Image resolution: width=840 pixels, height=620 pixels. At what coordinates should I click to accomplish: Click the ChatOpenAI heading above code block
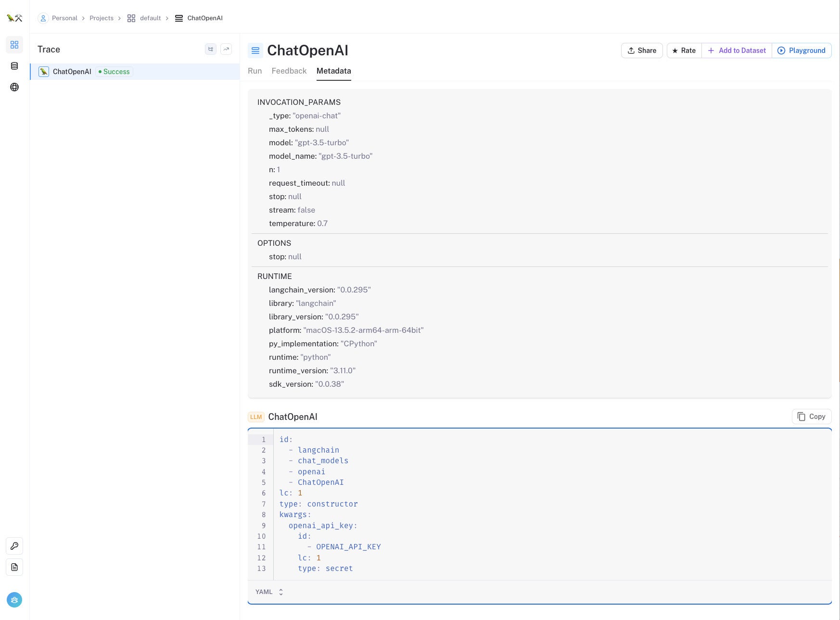(293, 417)
